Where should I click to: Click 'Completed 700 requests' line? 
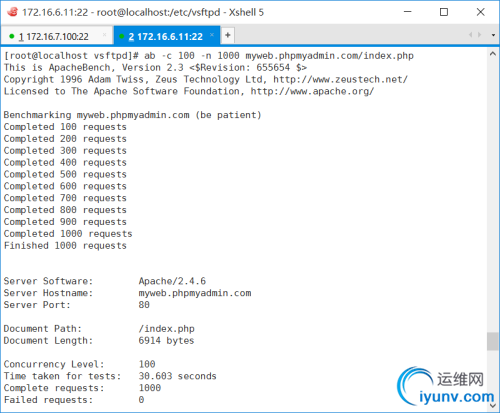(x=65, y=198)
